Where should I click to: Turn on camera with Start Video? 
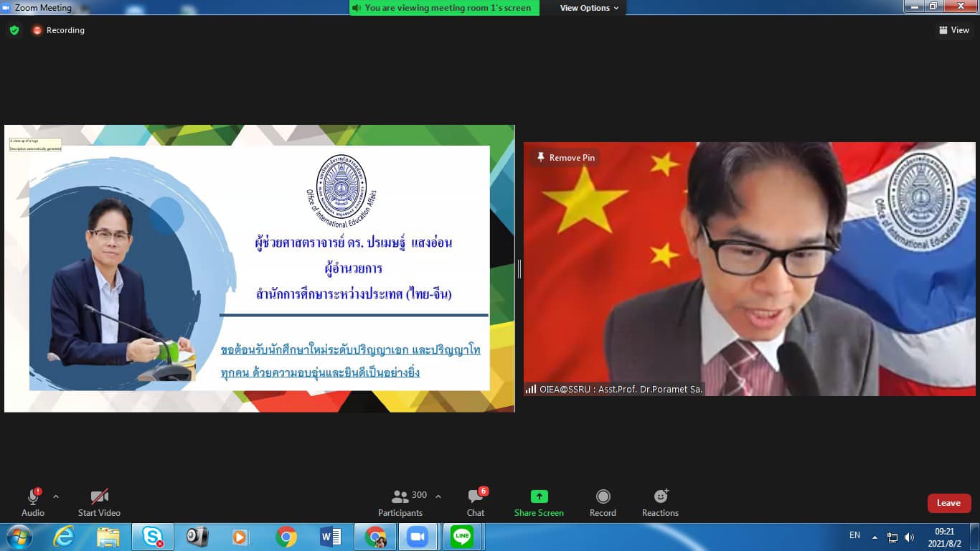pos(99,502)
